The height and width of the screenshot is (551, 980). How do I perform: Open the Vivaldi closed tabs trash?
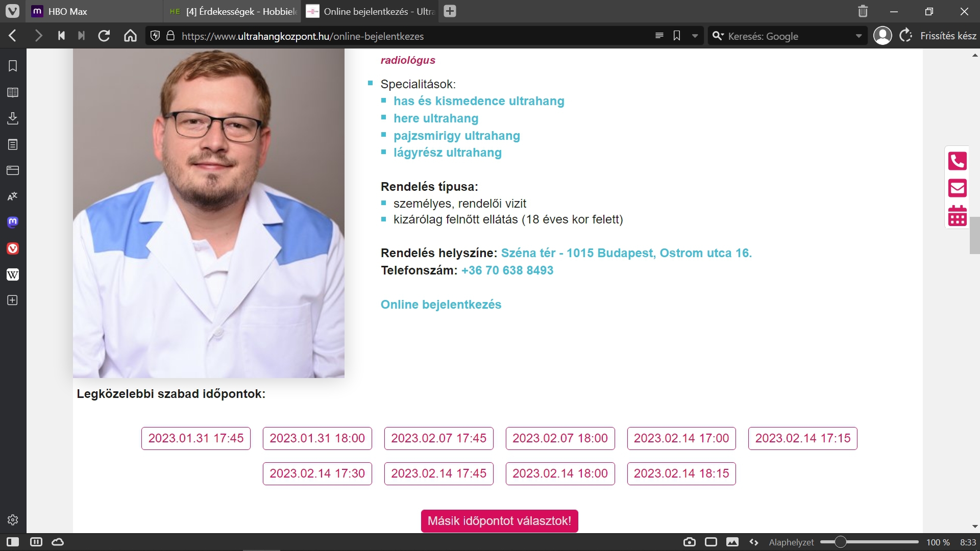tap(863, 11)
